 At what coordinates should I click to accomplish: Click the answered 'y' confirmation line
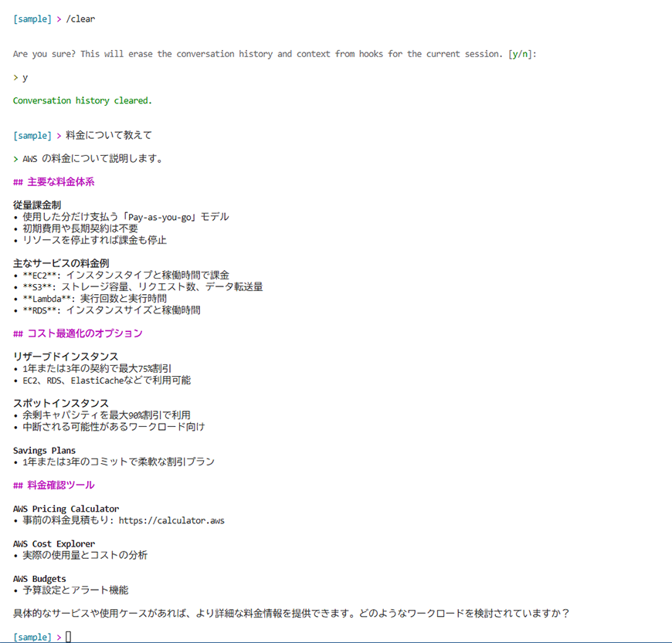coord(25,77)
